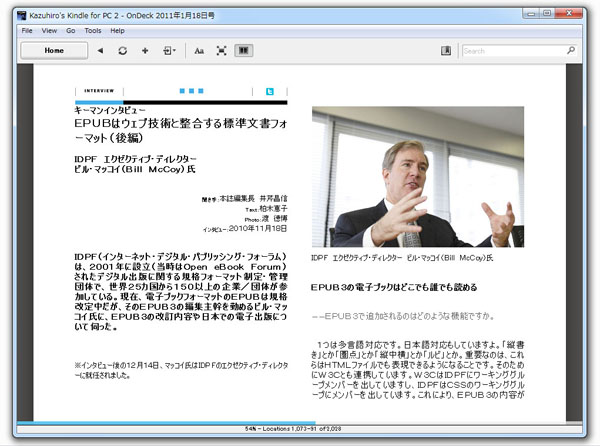This screenshot has height=446, width=600.
Task: Click the INTERVIEW label in the article header
Action: 99,91
